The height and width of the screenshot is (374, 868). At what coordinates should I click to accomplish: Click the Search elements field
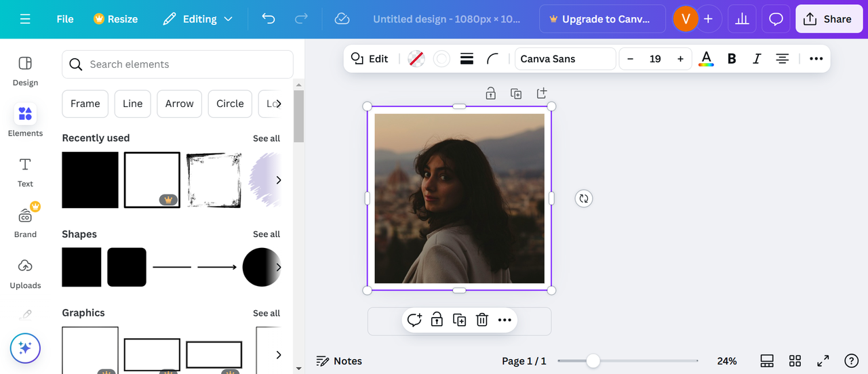click(178, 64)
